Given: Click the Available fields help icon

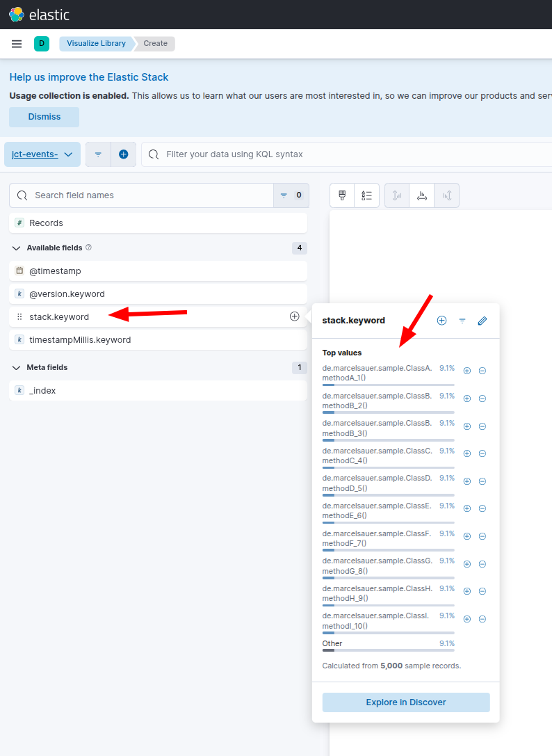Looking at the screenshot, I should [89, 248].
